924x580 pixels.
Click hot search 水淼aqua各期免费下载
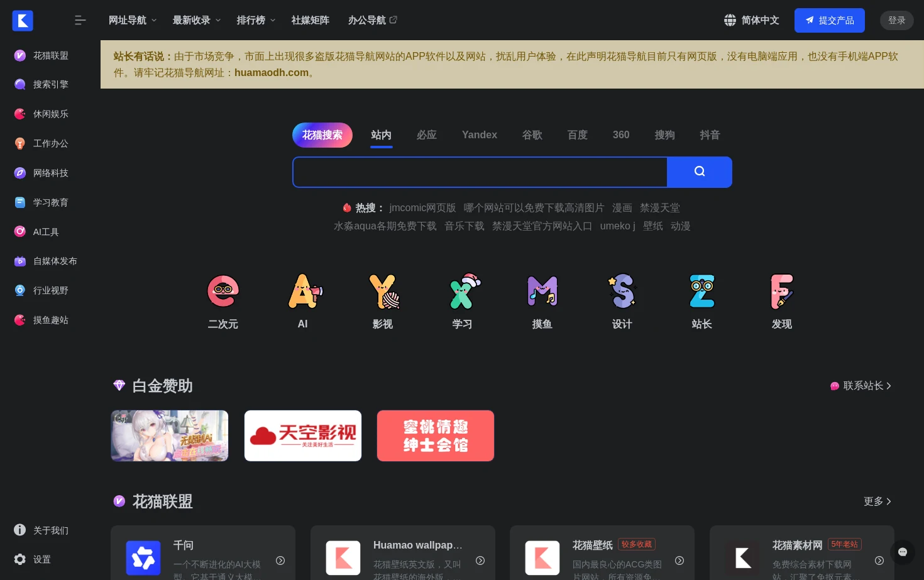385,226
